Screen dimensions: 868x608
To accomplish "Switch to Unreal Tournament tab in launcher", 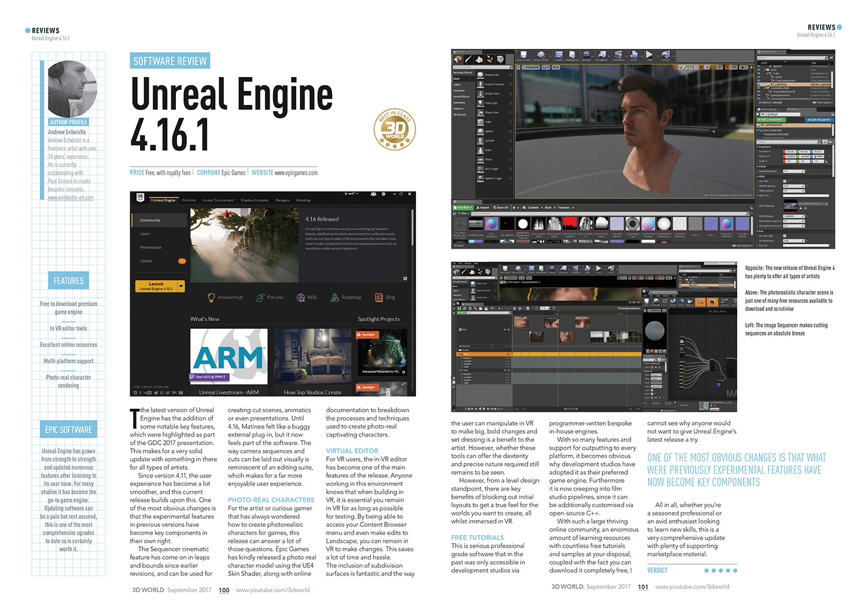I will click(218, 200).
